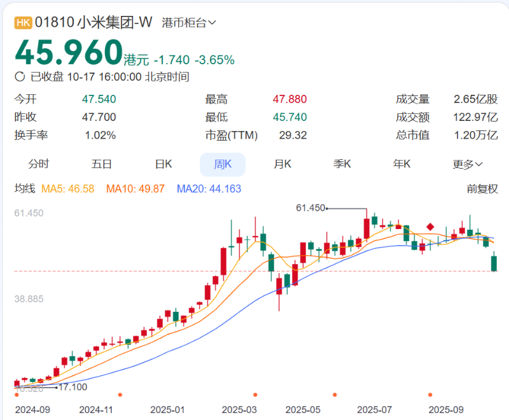Image resolution: width=509 pixels, height=420 pixels.
Task: Switch to the 日K daily chart tab
Action: pos(163,164)
